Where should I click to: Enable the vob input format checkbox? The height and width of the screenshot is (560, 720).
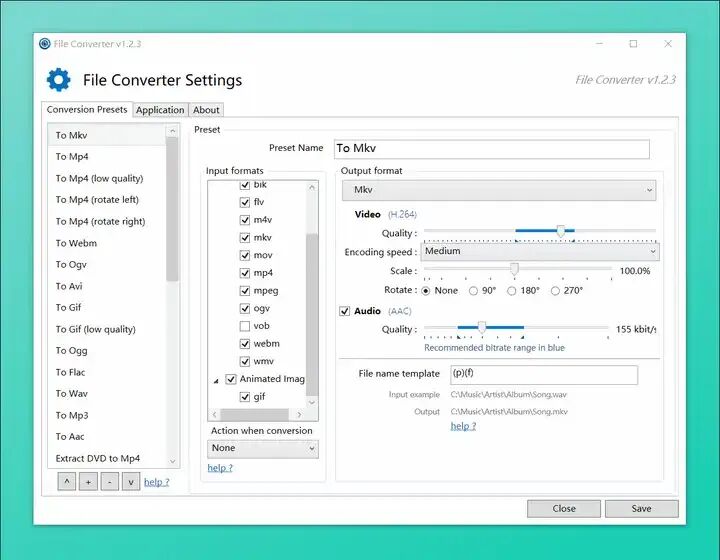click(245, 326)
